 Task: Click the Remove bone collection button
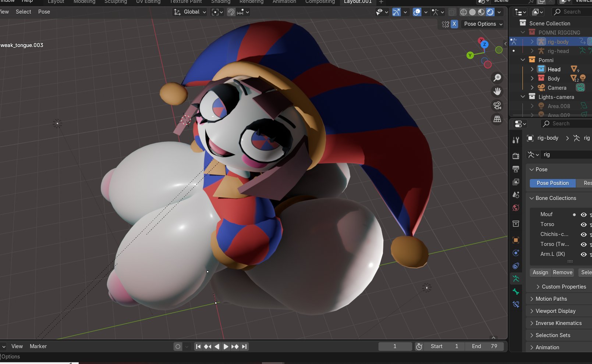[x=563, y=272]
